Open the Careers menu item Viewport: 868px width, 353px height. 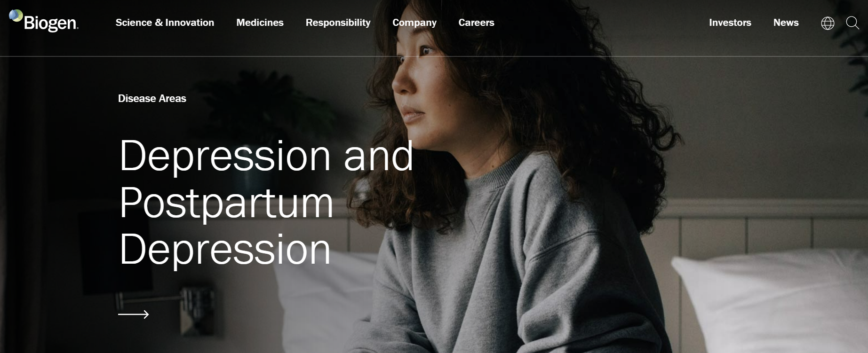pos(476,23)
